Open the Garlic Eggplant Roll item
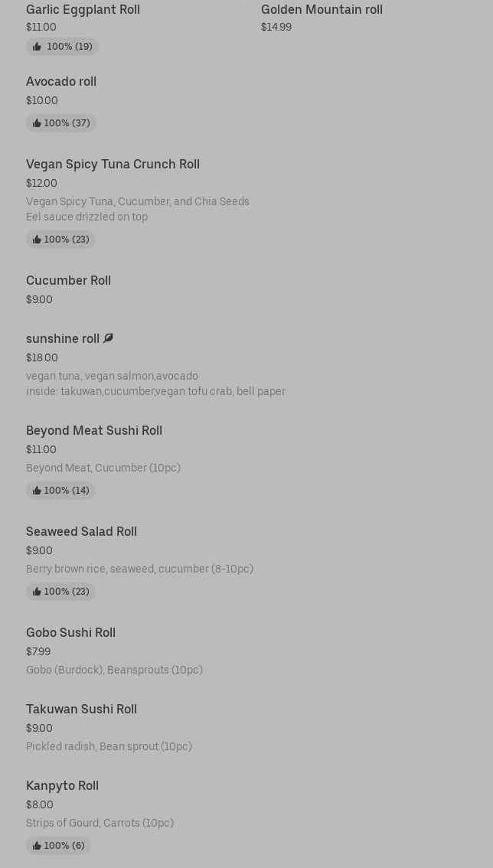 pos(83,9)
